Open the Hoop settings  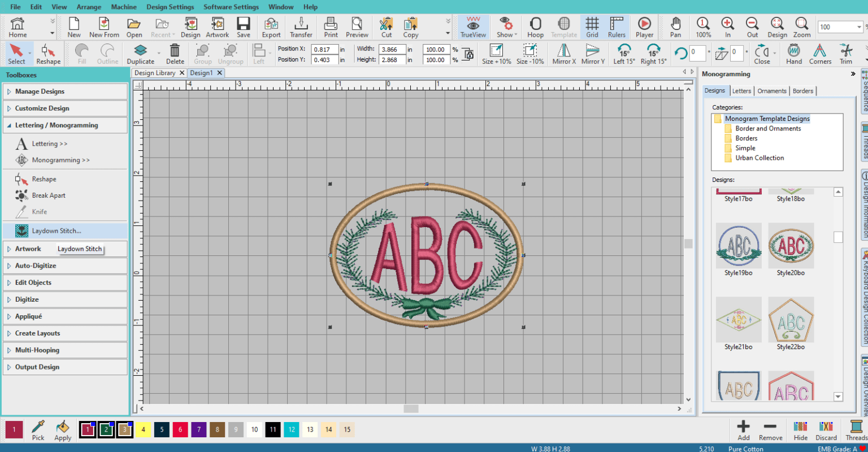[x=535, y=27]
